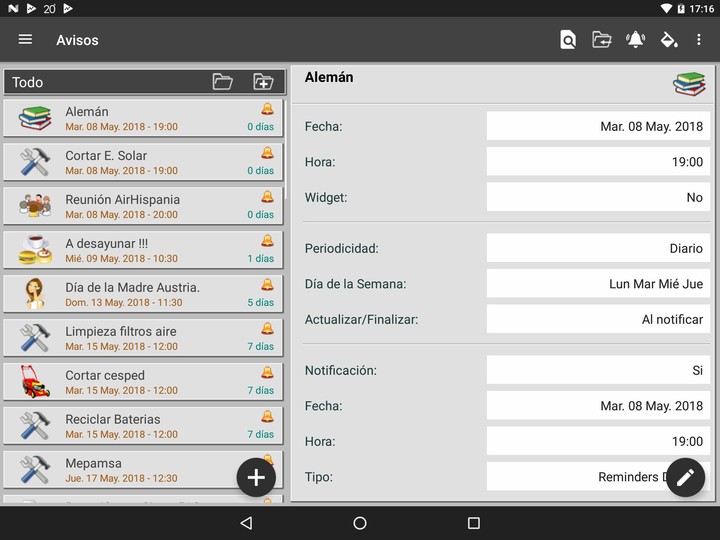Tap the bell icon on the Alemán row
Screen dimensions: 720x540
pos(267,109)
